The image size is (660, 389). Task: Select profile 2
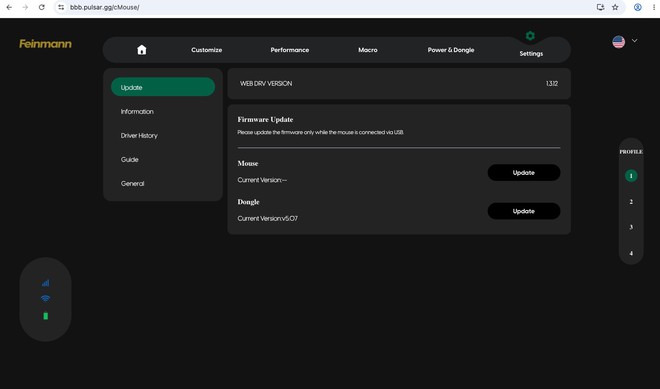tap(631, 202)
